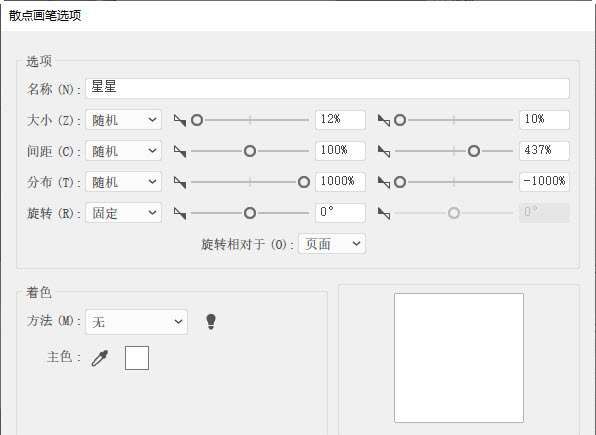This screenshot has width=596, height=435.
Task: Expand the 旋转相对于 页面 dropdown
Action: [x=332, y=244]
